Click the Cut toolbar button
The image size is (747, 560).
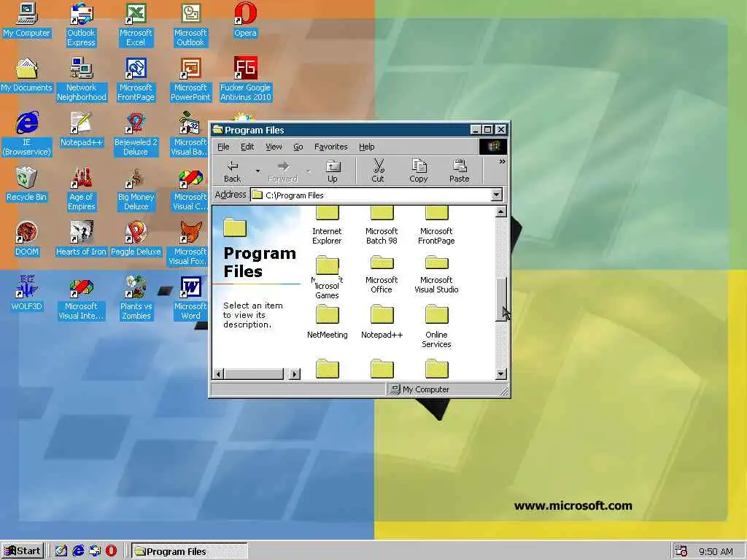[x=378, y=171]
